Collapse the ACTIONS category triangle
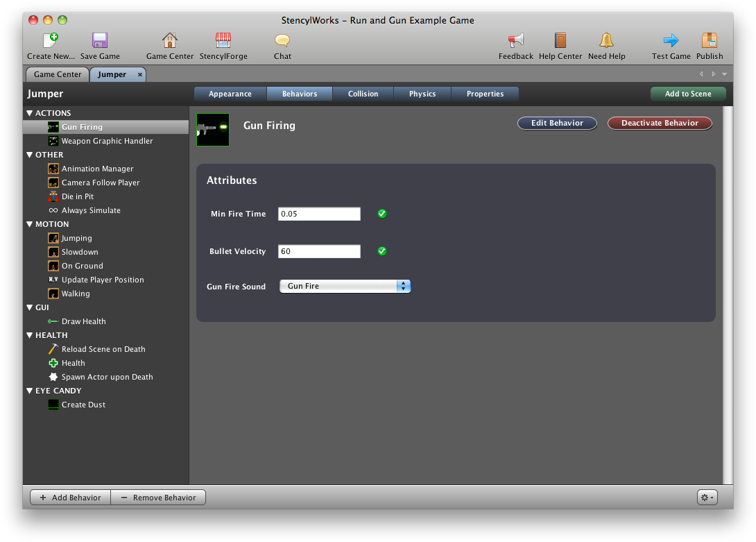This screenshot has height=542, width=756. tap(30, 113)
